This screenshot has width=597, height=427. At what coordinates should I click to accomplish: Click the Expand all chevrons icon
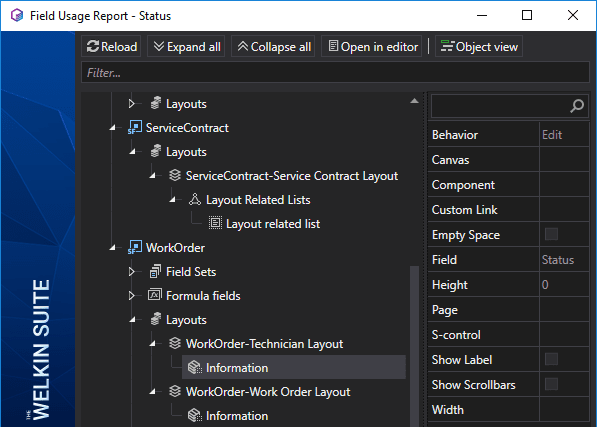tap(159, 46)
